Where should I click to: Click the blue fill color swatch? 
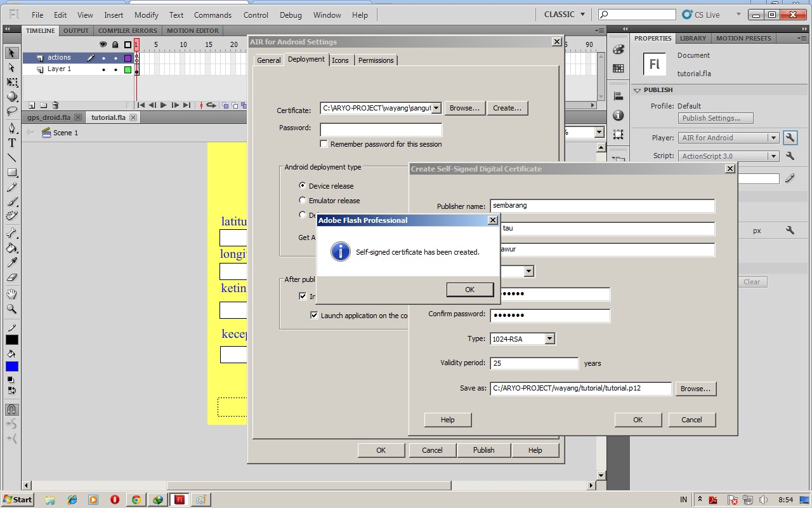(11, 366)
